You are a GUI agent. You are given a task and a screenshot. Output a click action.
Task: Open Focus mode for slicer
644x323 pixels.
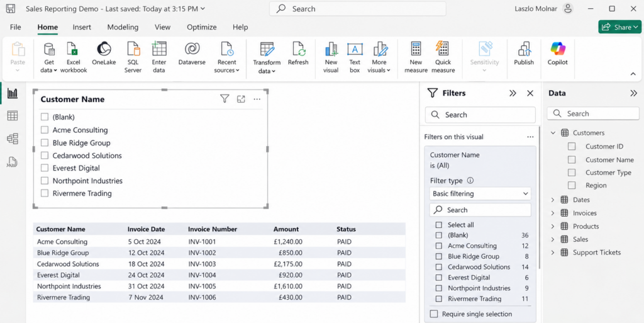coord(241,99)
